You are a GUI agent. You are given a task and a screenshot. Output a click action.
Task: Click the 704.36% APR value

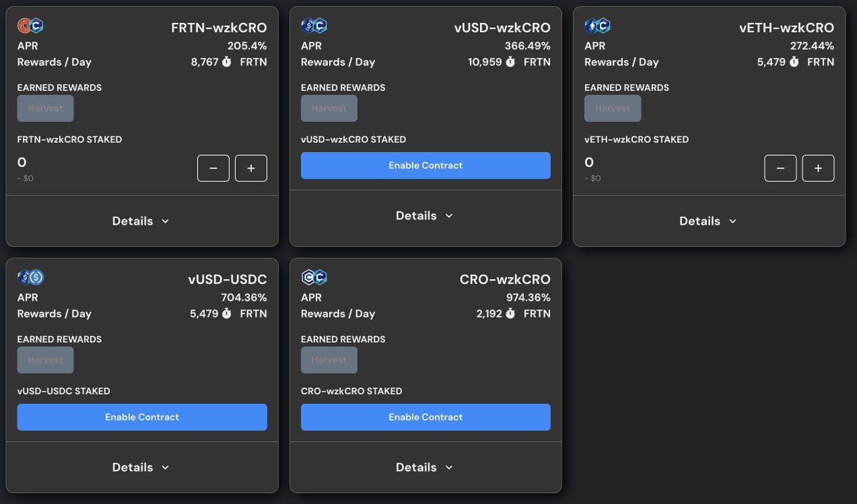pos(244,297)
